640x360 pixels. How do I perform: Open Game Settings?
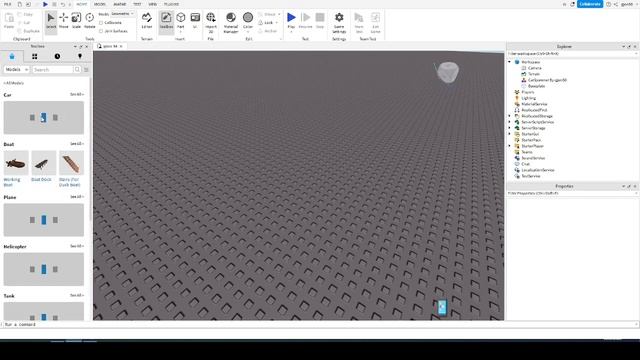click(339, 22)
